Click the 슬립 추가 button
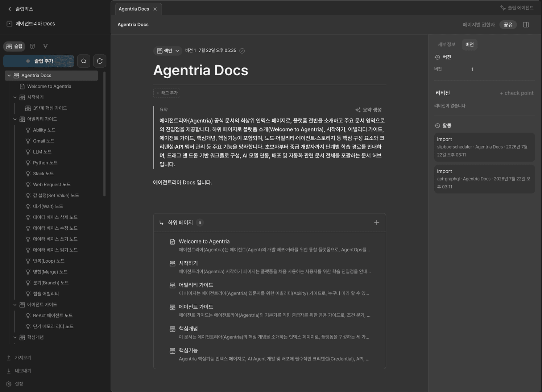Screen dimensions: 542x392 [x=39, y=61]
